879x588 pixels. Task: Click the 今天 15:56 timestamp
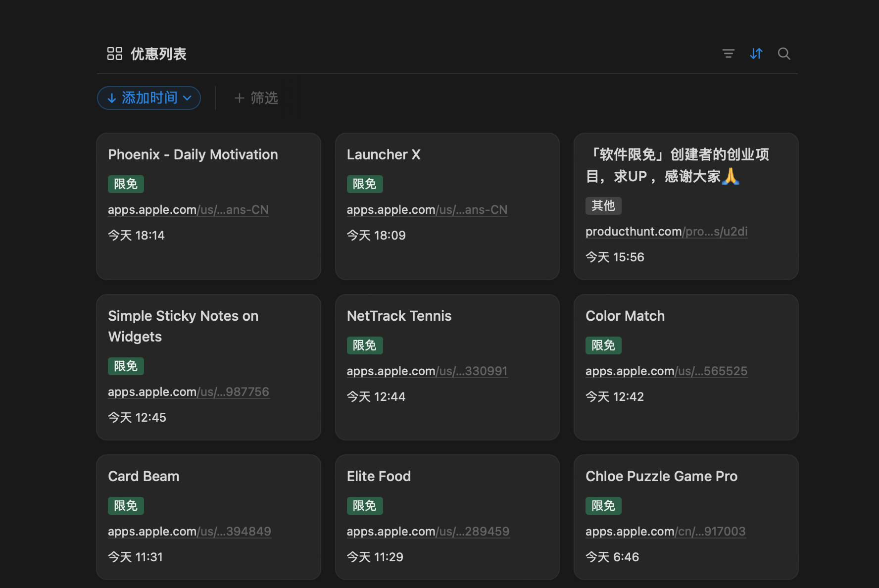pyautogui.click(x=615, y=257)
